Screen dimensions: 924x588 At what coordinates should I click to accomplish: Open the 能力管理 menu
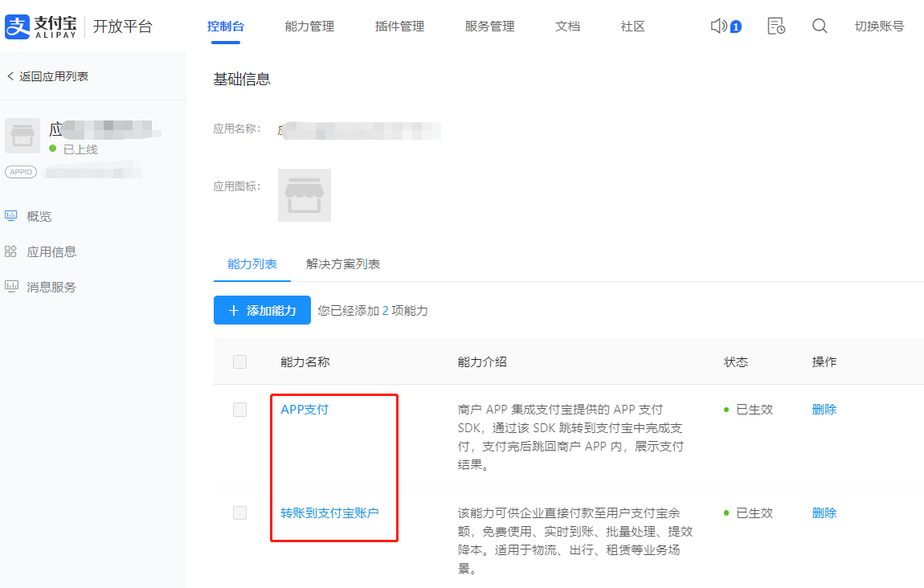[x=309, y=27]
